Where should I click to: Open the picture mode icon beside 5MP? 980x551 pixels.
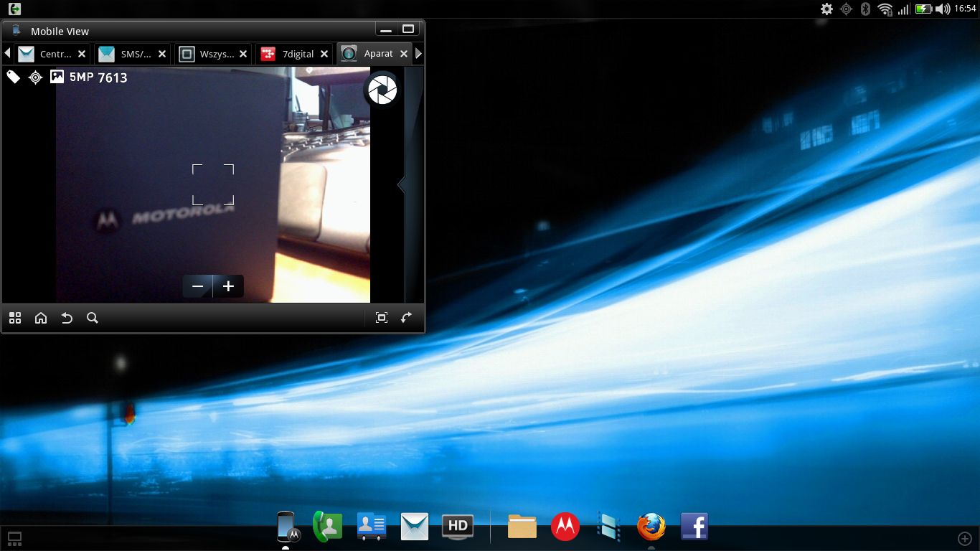(57, 77)
